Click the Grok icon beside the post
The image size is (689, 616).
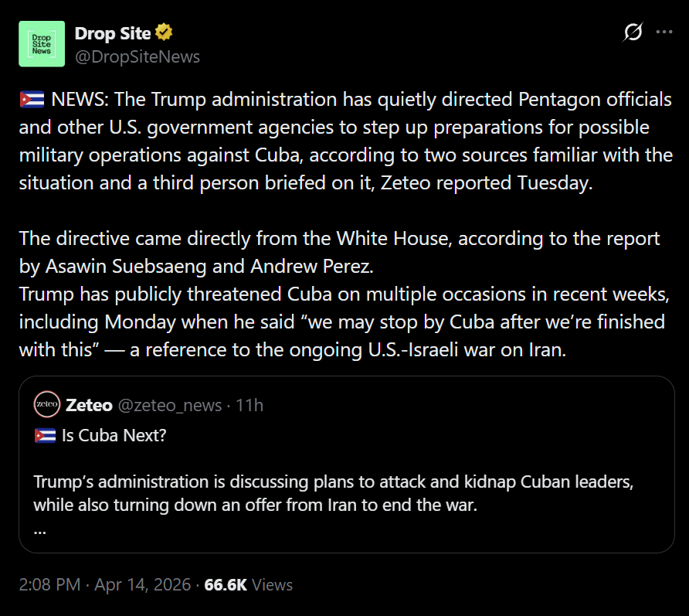(x=633, y=33)
